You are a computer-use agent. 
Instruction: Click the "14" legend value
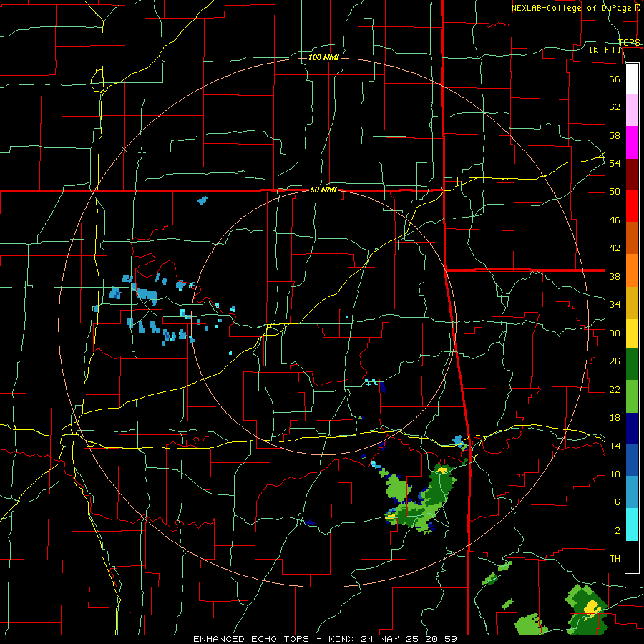615,446
